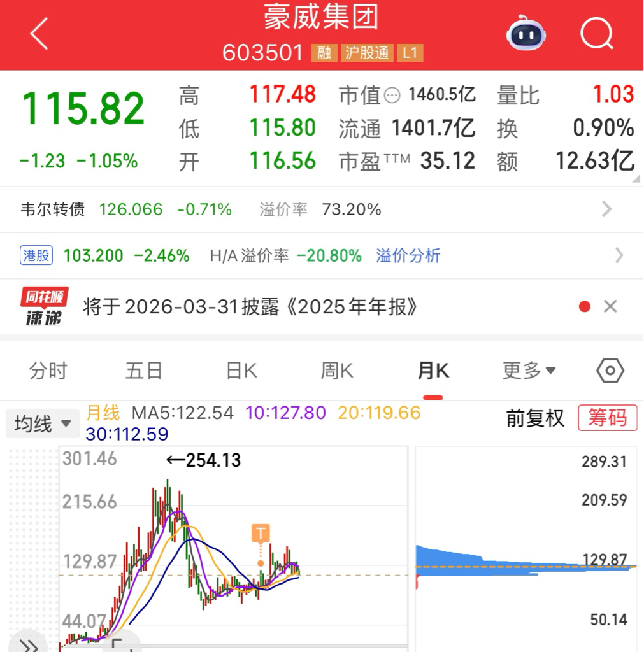Image resolution: width=644 pixels, height=652 pixels.
Task: Tap the 市值 info circle icon
Action: click(392, 96)
